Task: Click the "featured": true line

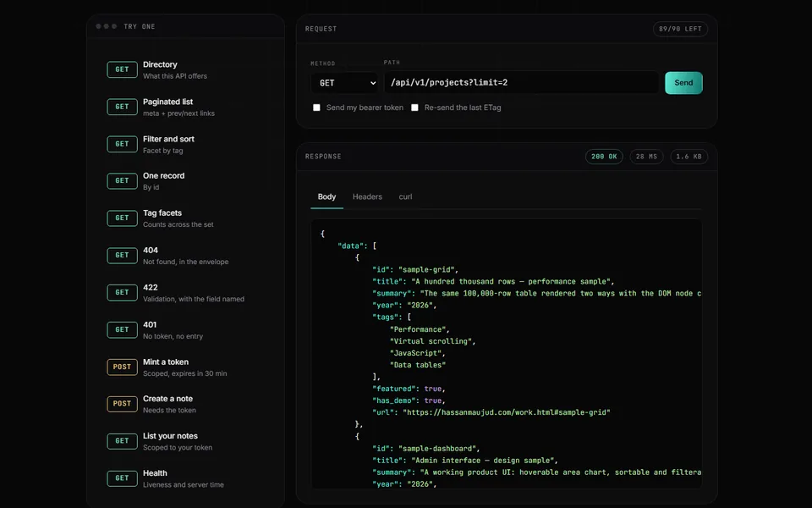Action: tap(409, 389)
